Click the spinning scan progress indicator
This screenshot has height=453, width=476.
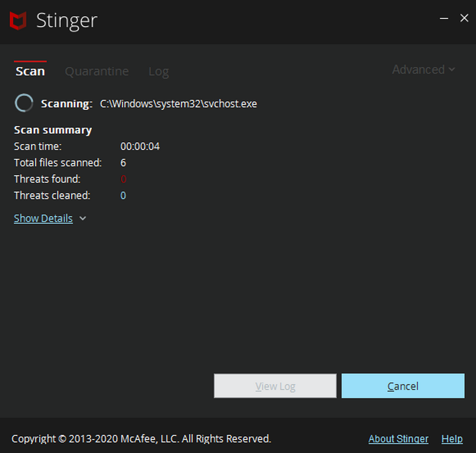(x=24, y=103)
